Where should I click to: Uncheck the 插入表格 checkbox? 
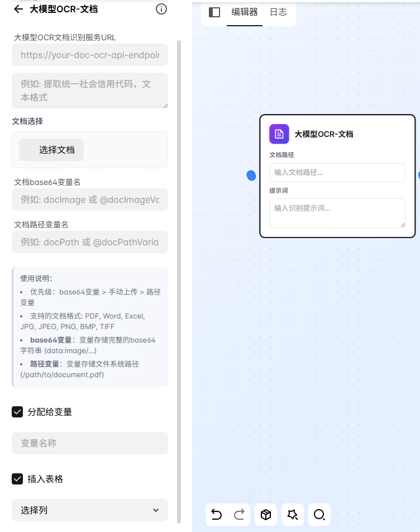[x=17, y=479]
